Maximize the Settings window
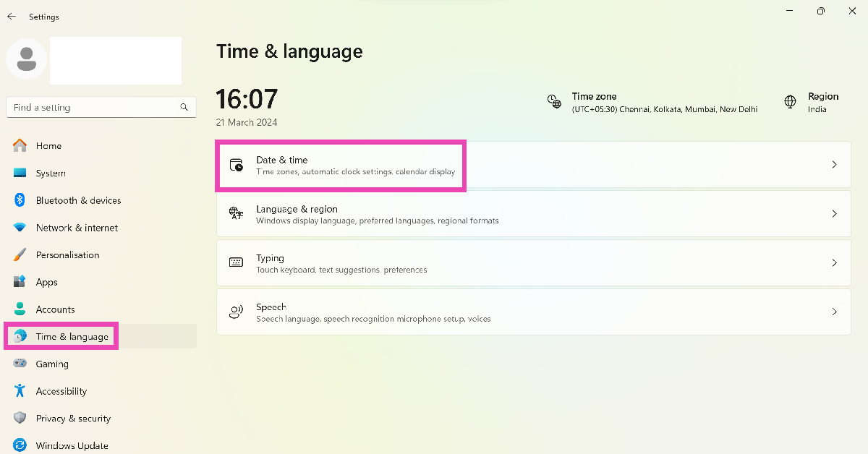Viewport: 868px width, 454px height. pos(820,11)
